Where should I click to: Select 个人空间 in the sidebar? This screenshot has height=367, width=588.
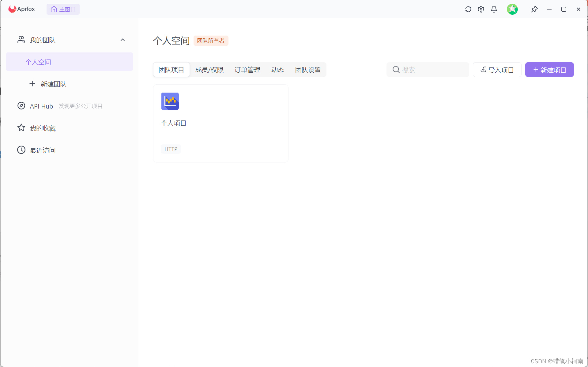(70, 62)
